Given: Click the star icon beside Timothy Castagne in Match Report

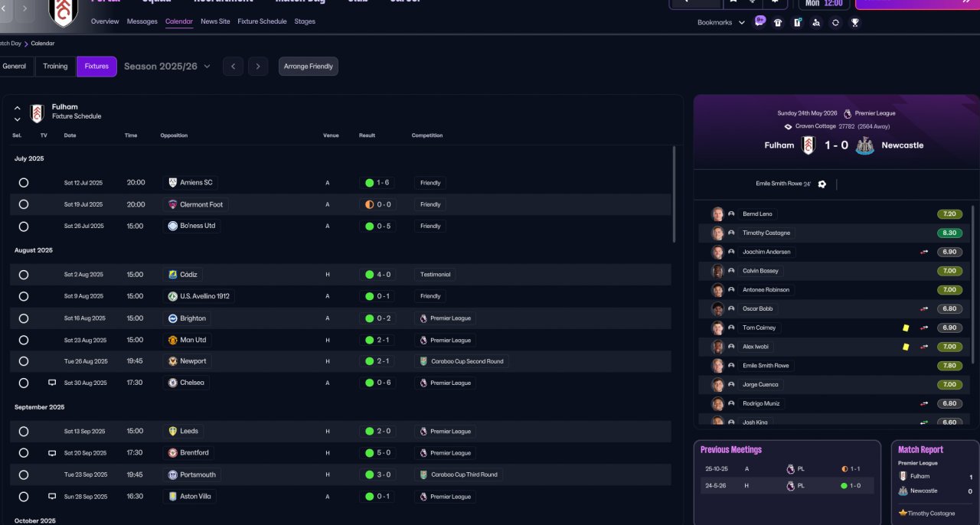Looking at the screenshot, I should pyautogui.click(x=903, y=513).
